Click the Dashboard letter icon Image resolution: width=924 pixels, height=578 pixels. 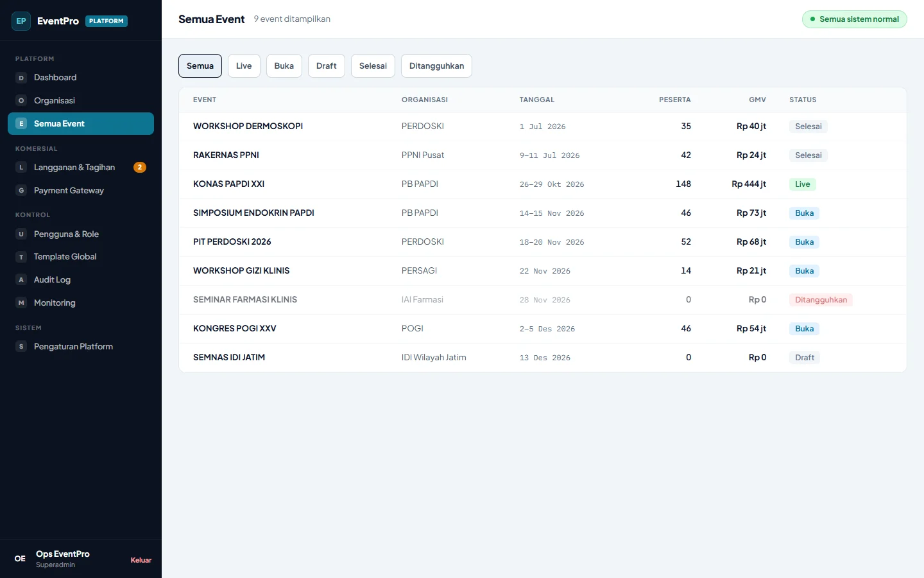[21, 78]
